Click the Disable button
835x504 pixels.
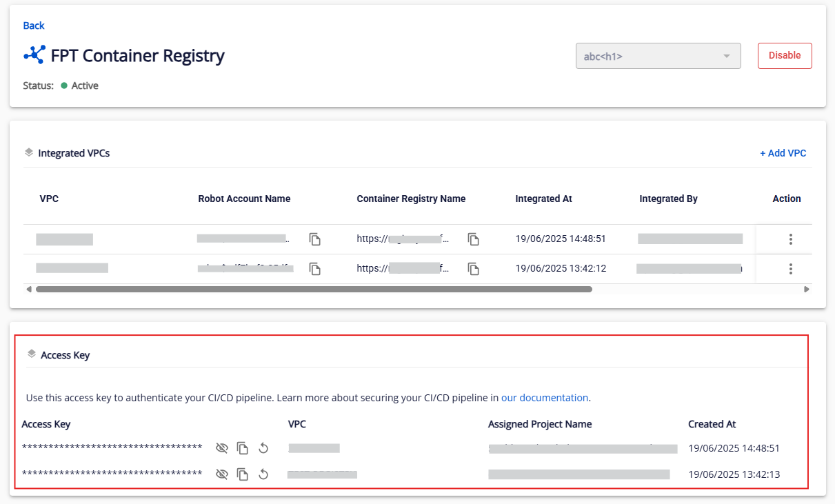click(785, 56)
